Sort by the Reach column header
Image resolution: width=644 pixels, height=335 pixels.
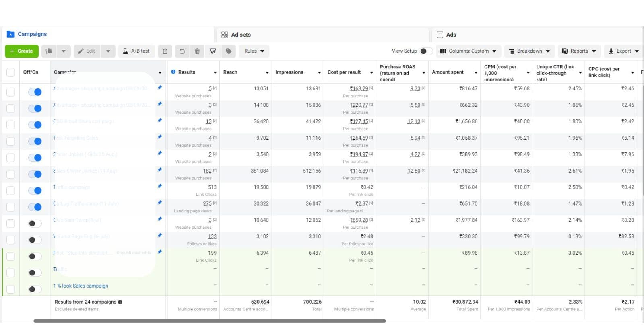tap(230, 72)
